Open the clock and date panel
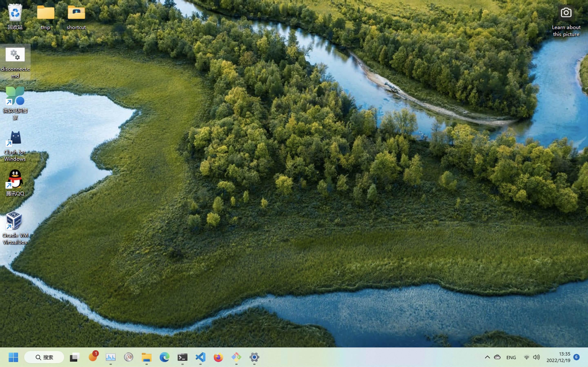 (x=558, y=357)
